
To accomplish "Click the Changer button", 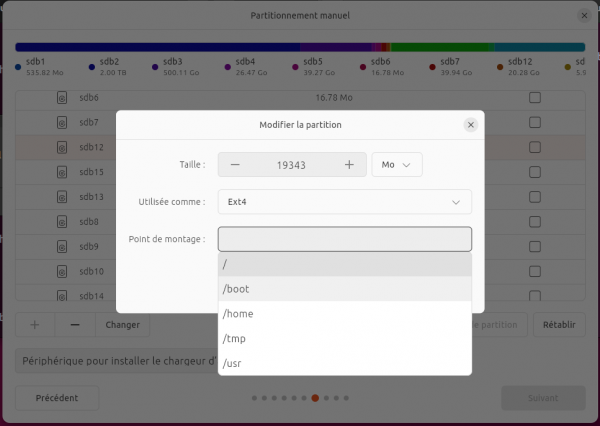I will tap(122, 325).
